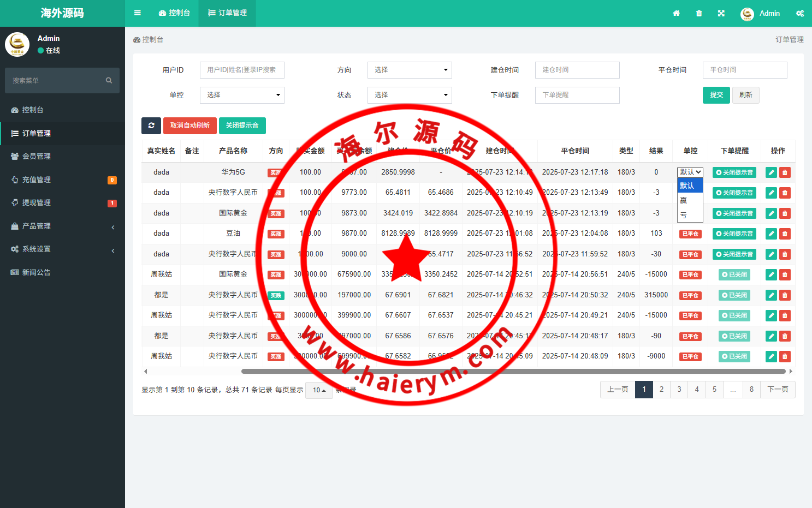Screen dimensions: 812x508
Task: Switch to the 控制台 top tab
Action: coord(175,13)
